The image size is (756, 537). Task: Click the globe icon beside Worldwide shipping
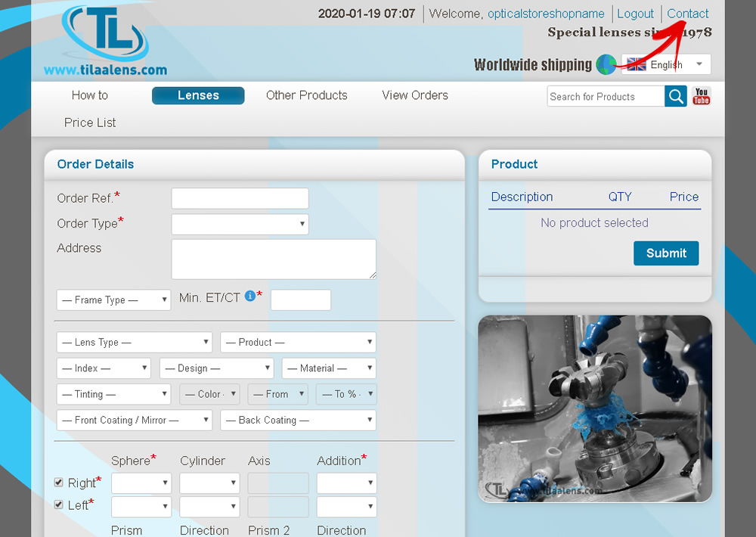point(606,65)
